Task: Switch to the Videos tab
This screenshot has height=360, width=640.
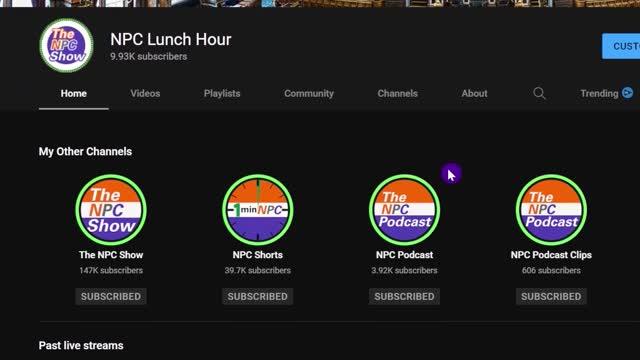Action: tap(145, 93)
